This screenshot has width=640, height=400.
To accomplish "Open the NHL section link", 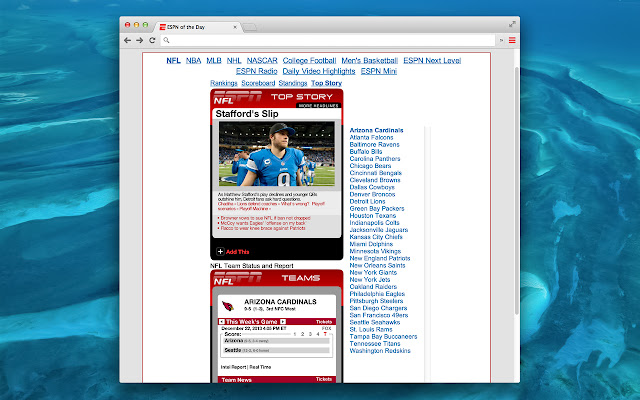I will pos(234,60).
